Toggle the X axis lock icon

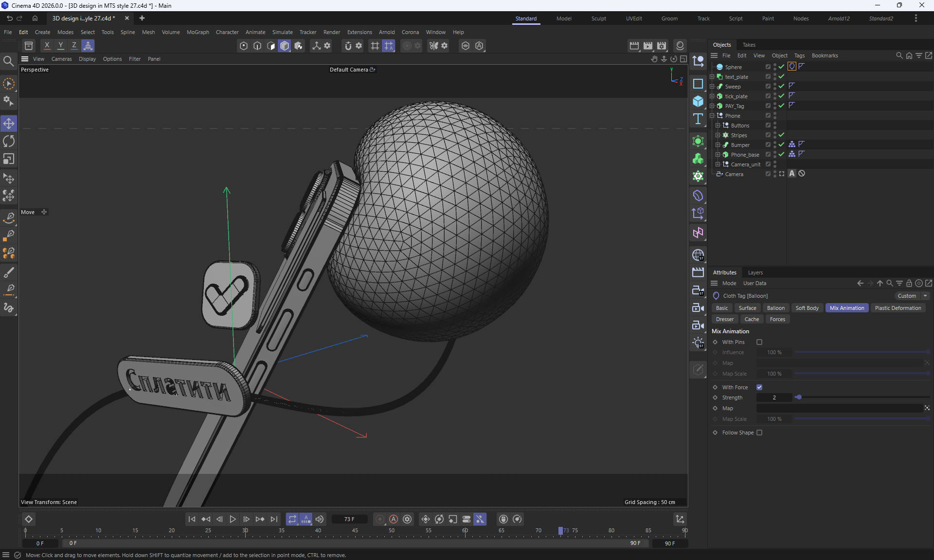47,46
